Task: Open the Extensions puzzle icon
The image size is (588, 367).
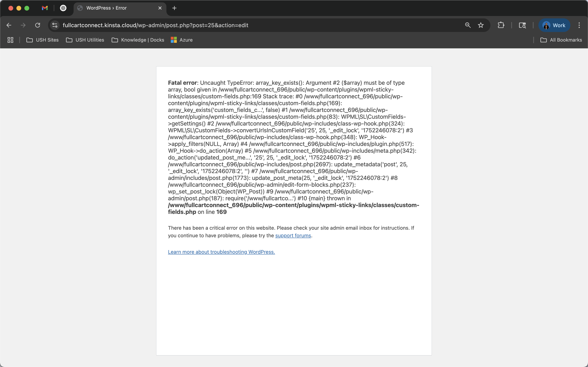Action: [x=501, y=25]
